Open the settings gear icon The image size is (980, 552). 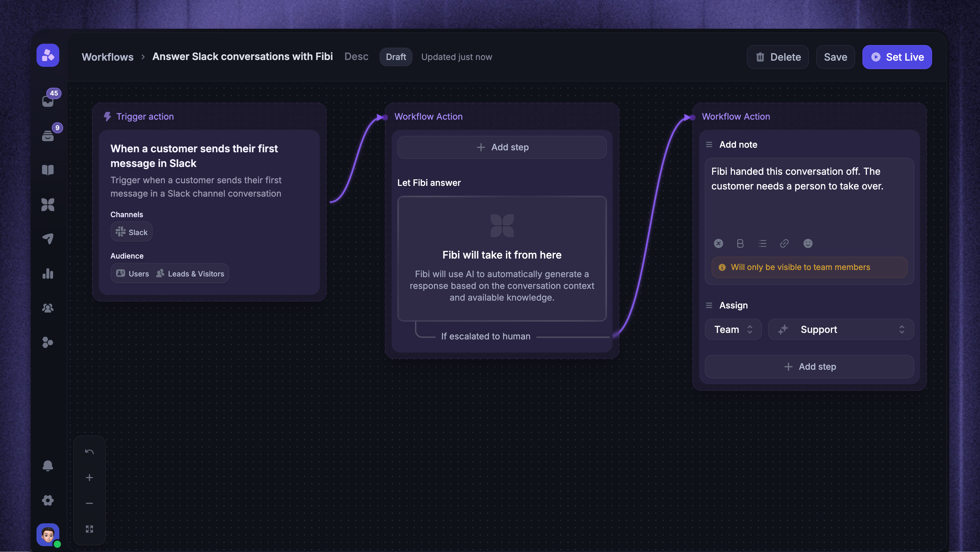point(48,500)
